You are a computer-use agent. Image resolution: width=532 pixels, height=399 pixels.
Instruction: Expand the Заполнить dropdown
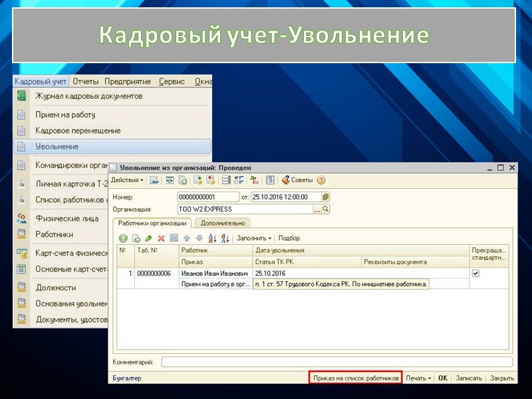coord(254,238)
